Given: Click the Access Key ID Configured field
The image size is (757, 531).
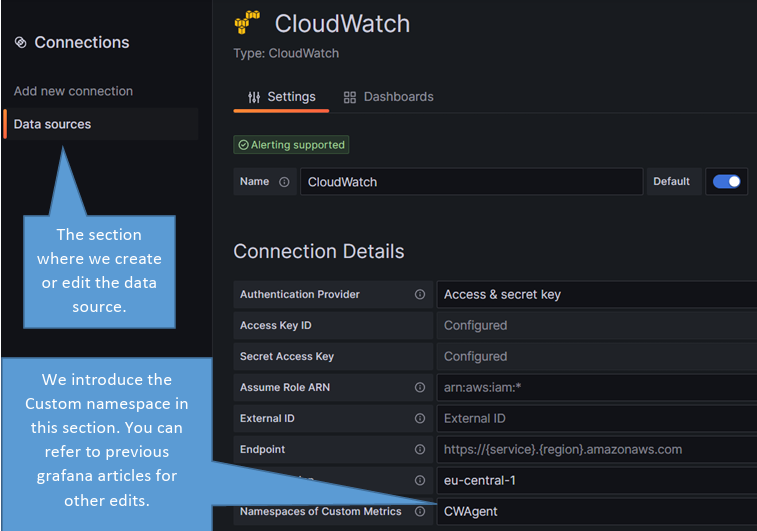Looking at the screenshot, I should tap(597, 325).
